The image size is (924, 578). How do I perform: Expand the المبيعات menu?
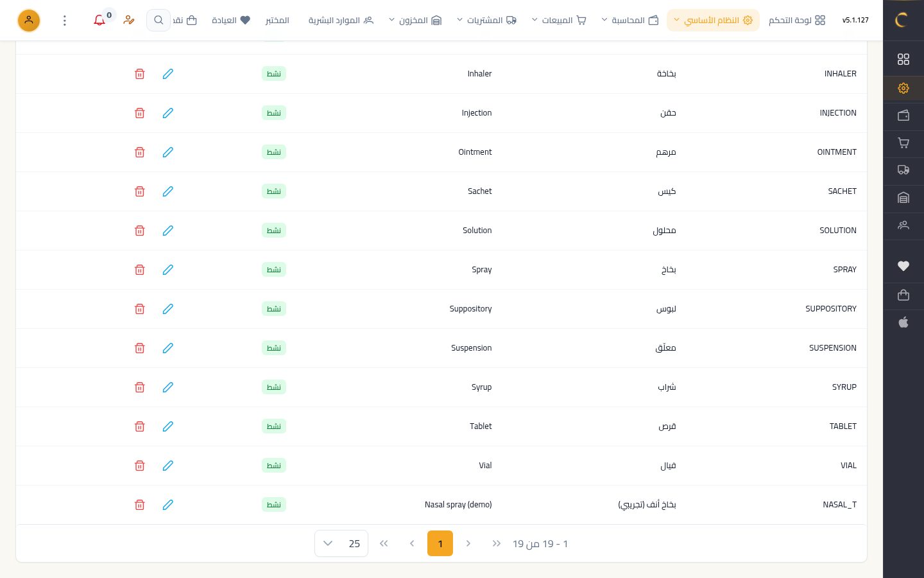559,21
